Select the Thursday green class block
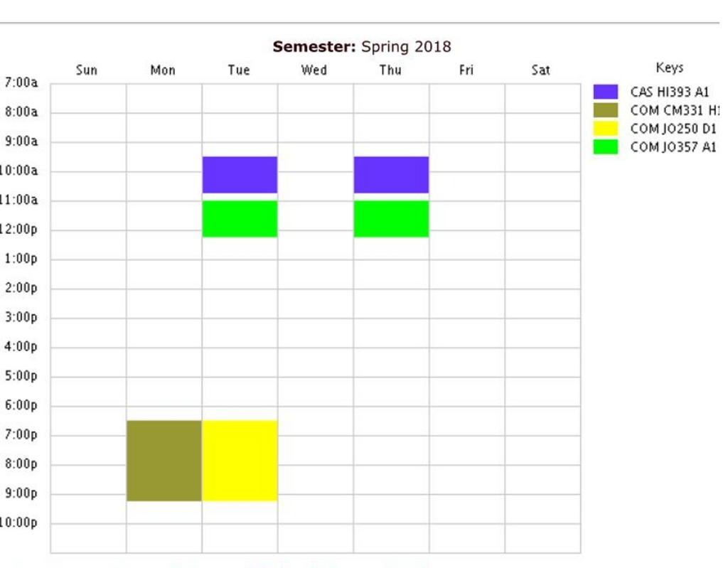The height and width of the screenshot is (568, 728). [x=391, y=218]
